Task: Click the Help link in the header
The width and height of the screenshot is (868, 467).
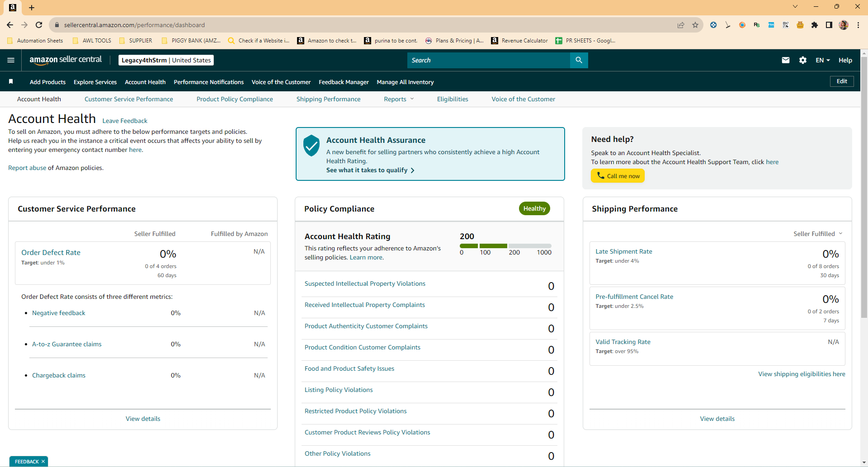Action: 845,60
